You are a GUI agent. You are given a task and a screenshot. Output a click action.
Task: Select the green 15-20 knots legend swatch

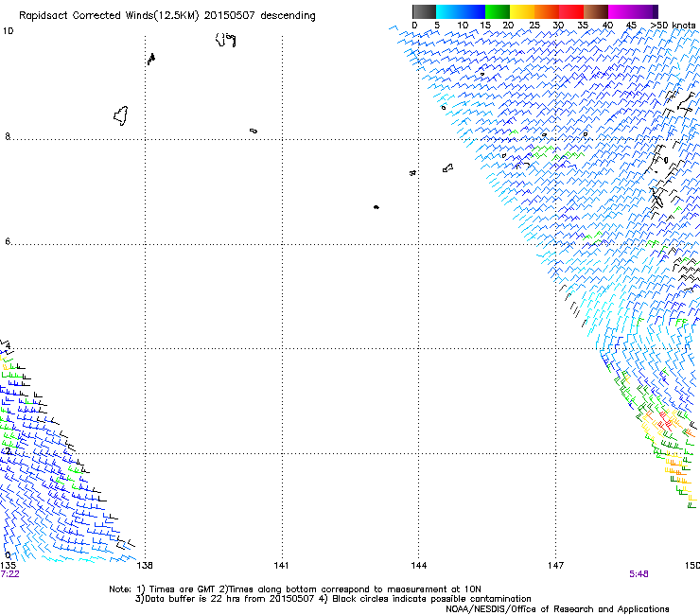[x=498, y=11]
